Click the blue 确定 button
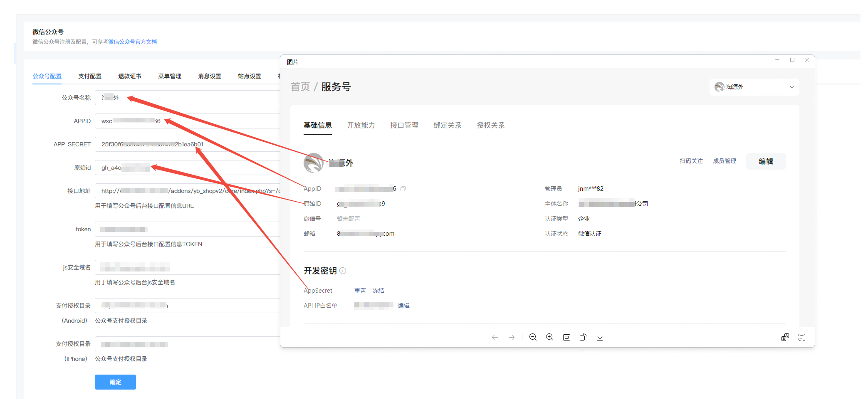 click(x=115, y=382)
